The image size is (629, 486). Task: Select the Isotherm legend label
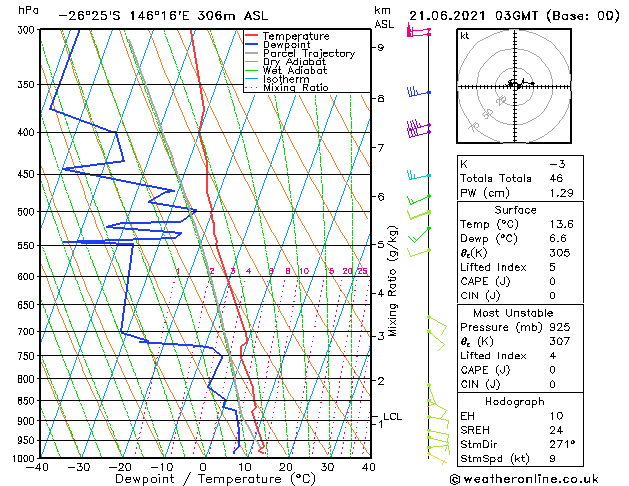coord(286,79)
